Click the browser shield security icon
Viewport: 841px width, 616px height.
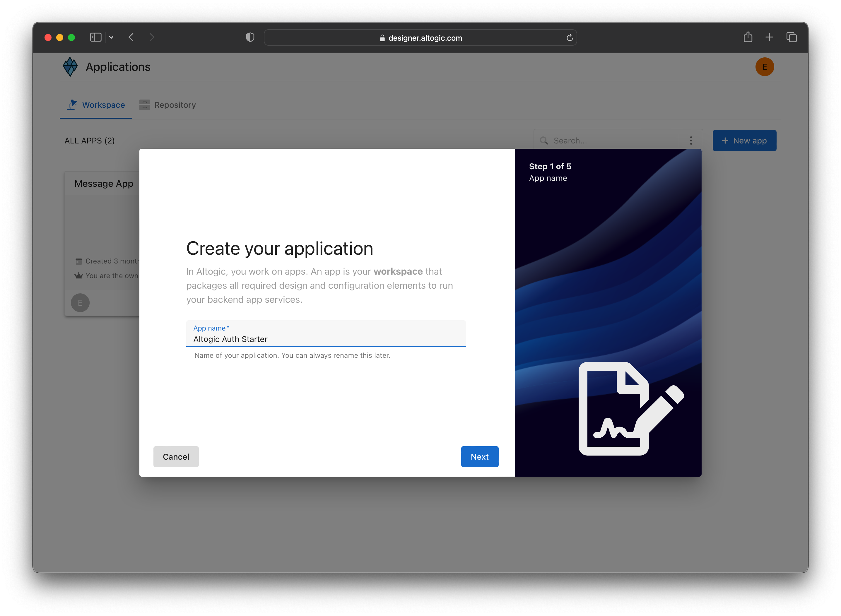click(250, 37)
